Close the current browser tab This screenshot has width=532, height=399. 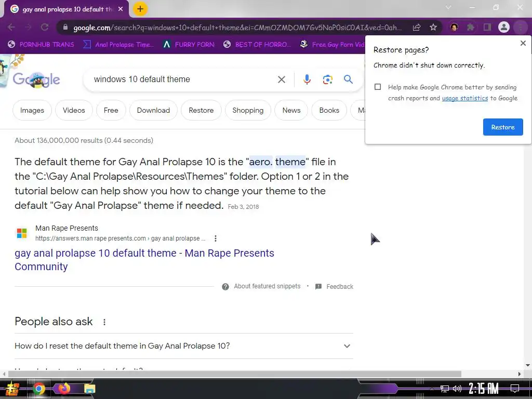121,9
